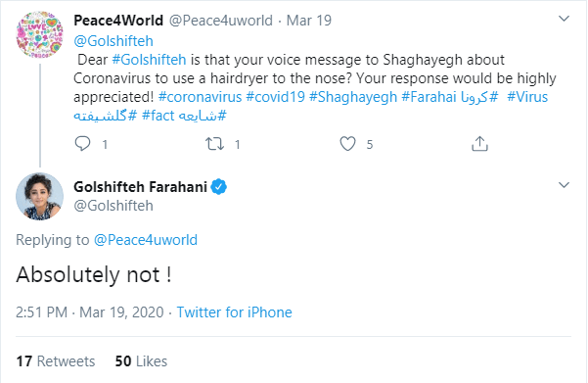
Task: Open @Peace4uworld in Replying to line
Action: click(146, 240)
